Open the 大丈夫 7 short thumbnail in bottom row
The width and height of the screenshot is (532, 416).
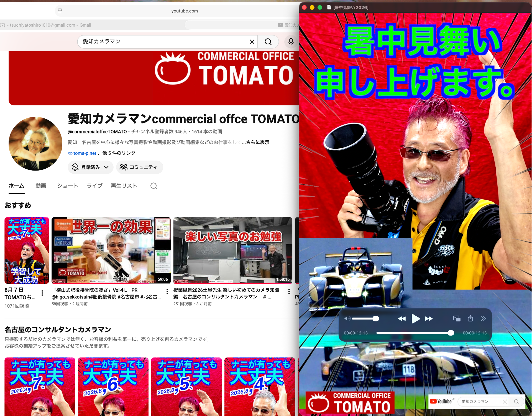(40, 387)
